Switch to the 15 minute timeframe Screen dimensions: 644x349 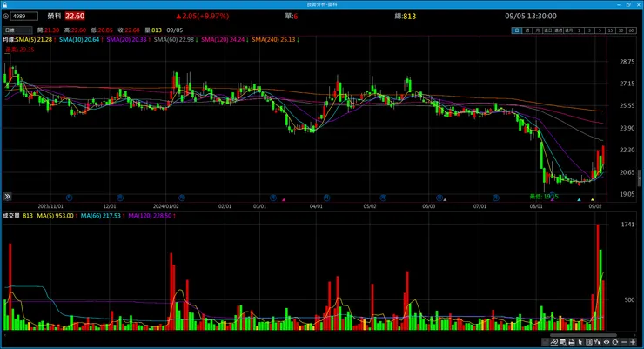611,30
